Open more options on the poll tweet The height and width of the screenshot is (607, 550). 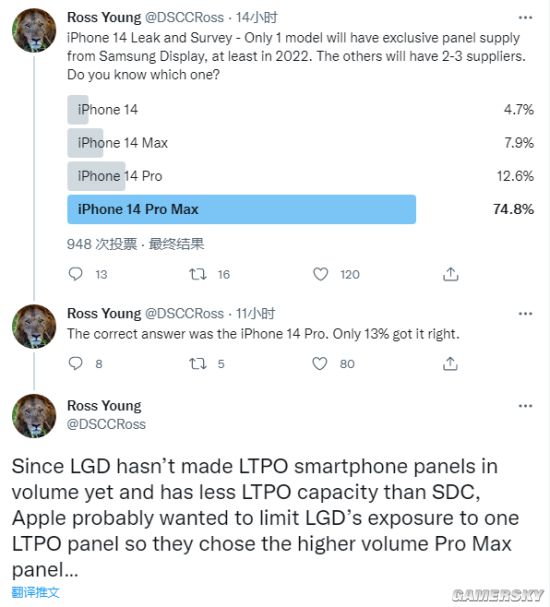pyautogui.click(x=525, y=18)
